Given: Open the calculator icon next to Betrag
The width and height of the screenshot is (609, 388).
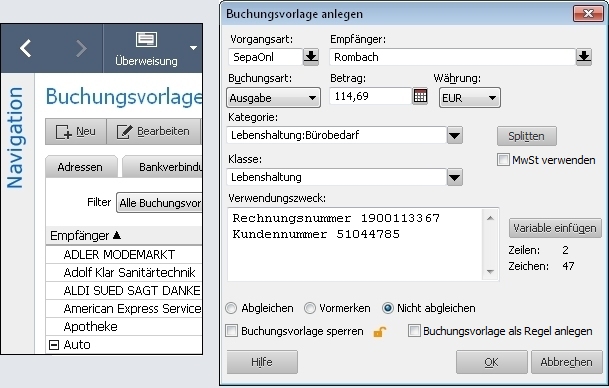Looking at the screenshot, I should click(420, 96).
